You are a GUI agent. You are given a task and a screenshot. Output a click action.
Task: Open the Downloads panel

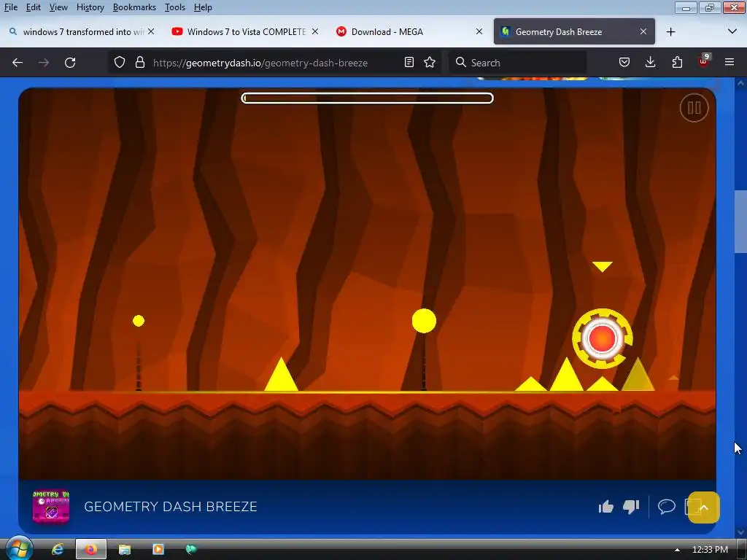(650, 63)
